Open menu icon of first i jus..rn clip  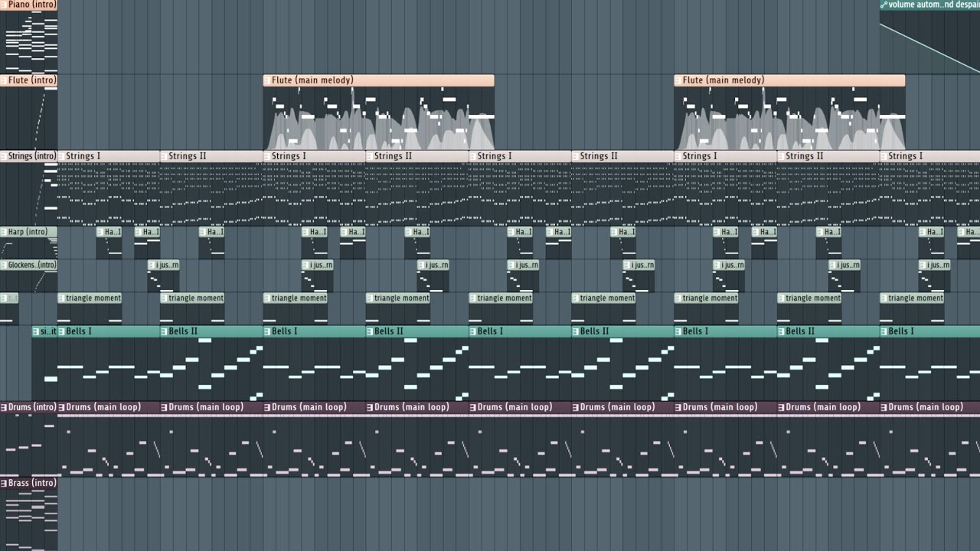pos(152,266)
